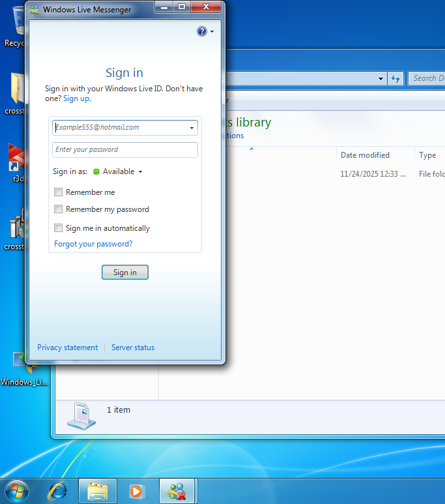The height and width of the screenshot is (504, 445).
Task: Enable the Remember me checkbox
Action: point(59,192)
